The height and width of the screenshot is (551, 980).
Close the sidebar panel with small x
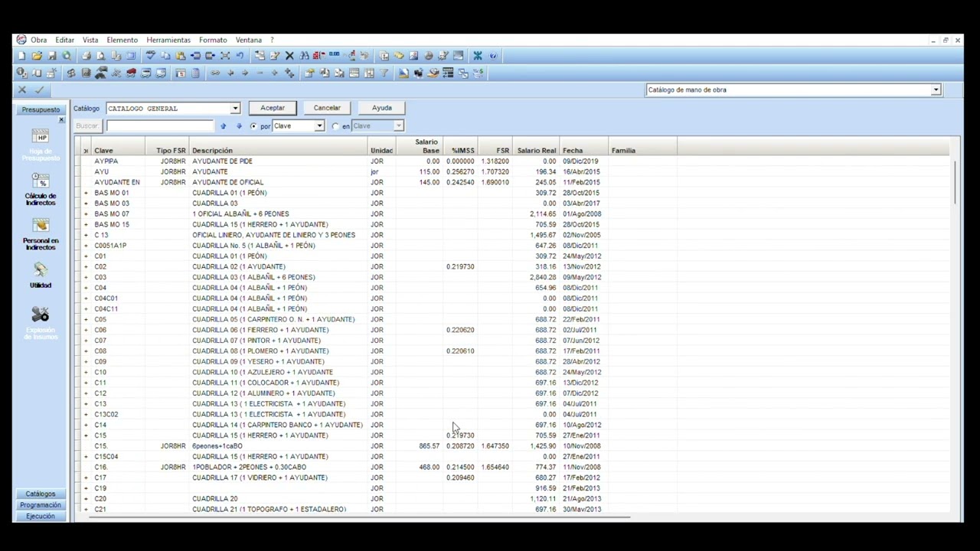click(x=61, y=120)
